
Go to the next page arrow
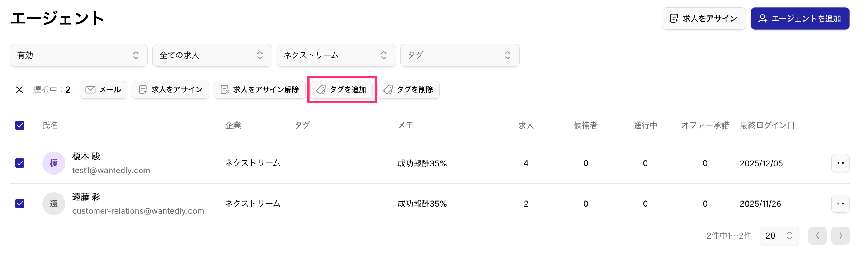click(840, 236)
